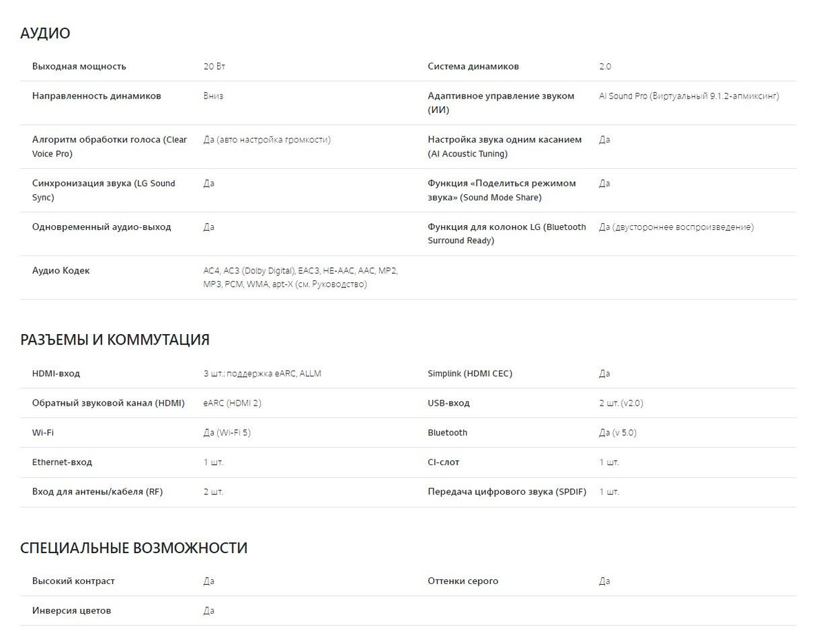Click the СПЕЦИАЛЬНЫЕ ВОЗМОЖНОСТИ heading
The width and height of the screenshot is (827, 644).
coord(134,548)
